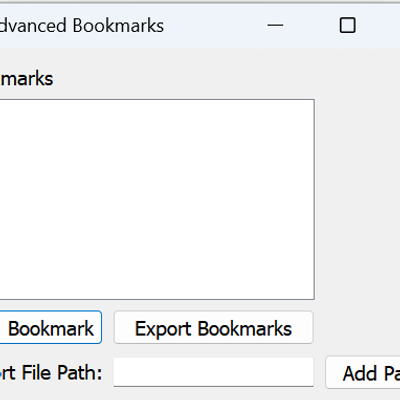Focus the File Path input field

click(214, 372)
